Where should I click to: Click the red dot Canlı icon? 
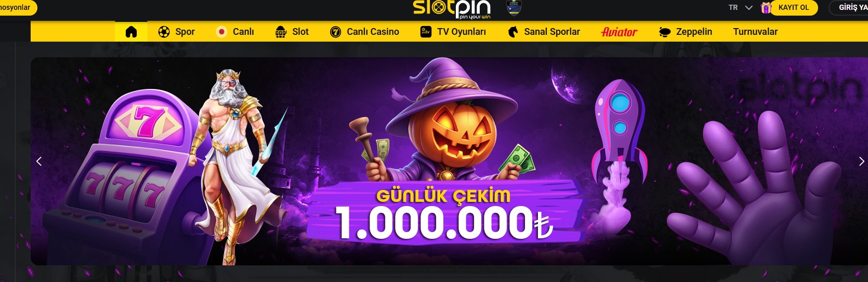(221, 32)
